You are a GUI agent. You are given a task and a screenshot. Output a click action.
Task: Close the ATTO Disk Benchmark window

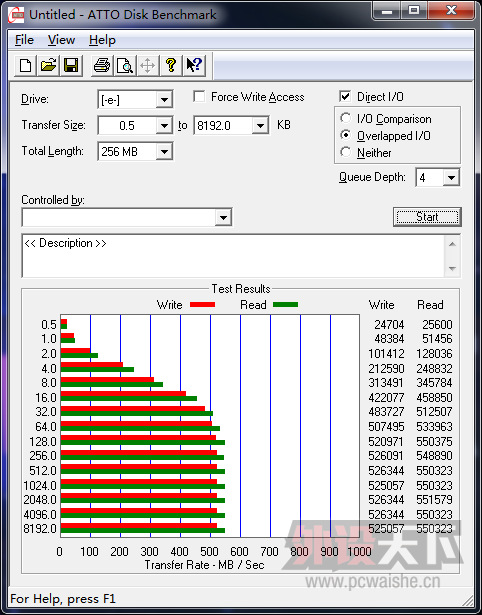point(451,11)
